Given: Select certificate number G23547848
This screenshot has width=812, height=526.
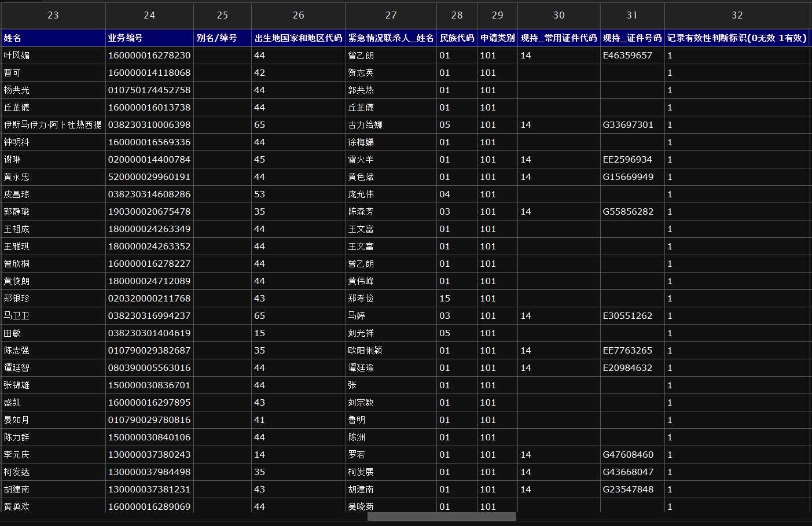Looking at the screenshot, I should coord(632,490).
